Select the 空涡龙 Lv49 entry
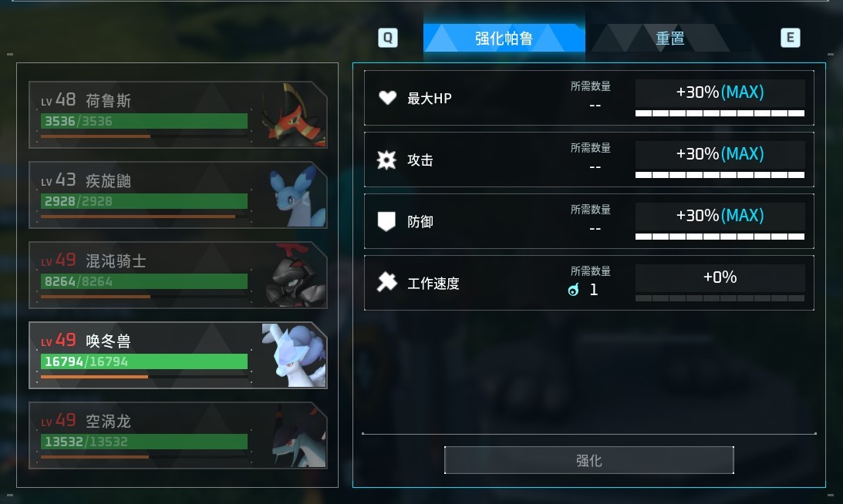Viewport: 843px width, 504px height. tap(178, 435)
